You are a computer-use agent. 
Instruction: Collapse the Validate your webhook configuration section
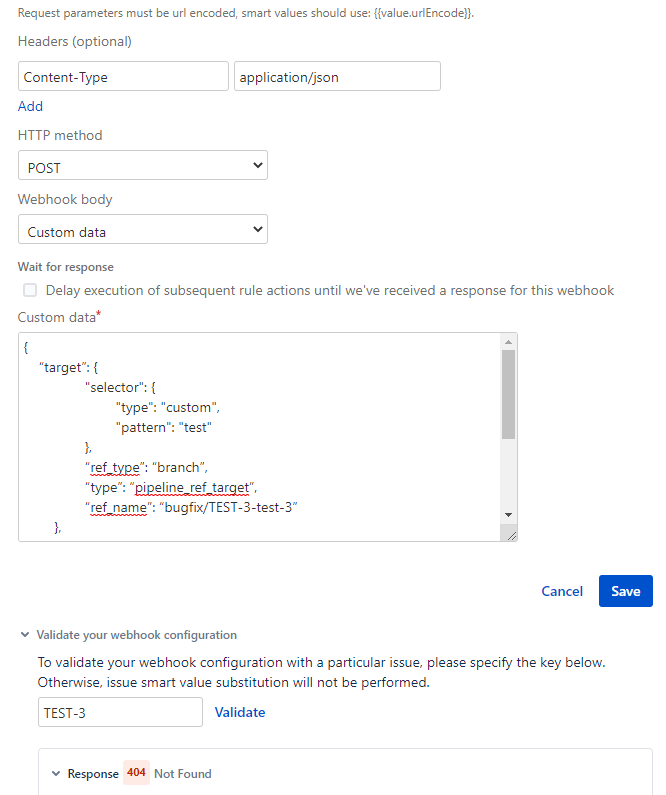coord(25,635)
